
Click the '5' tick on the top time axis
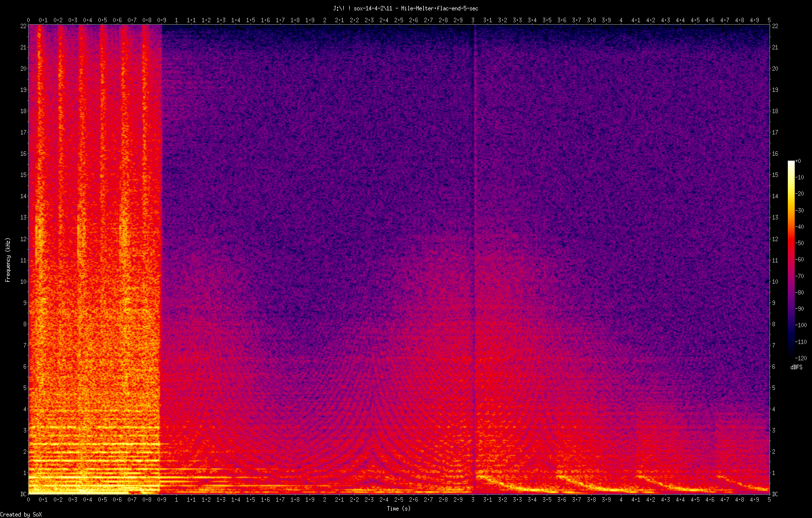[x=769, y=20]
